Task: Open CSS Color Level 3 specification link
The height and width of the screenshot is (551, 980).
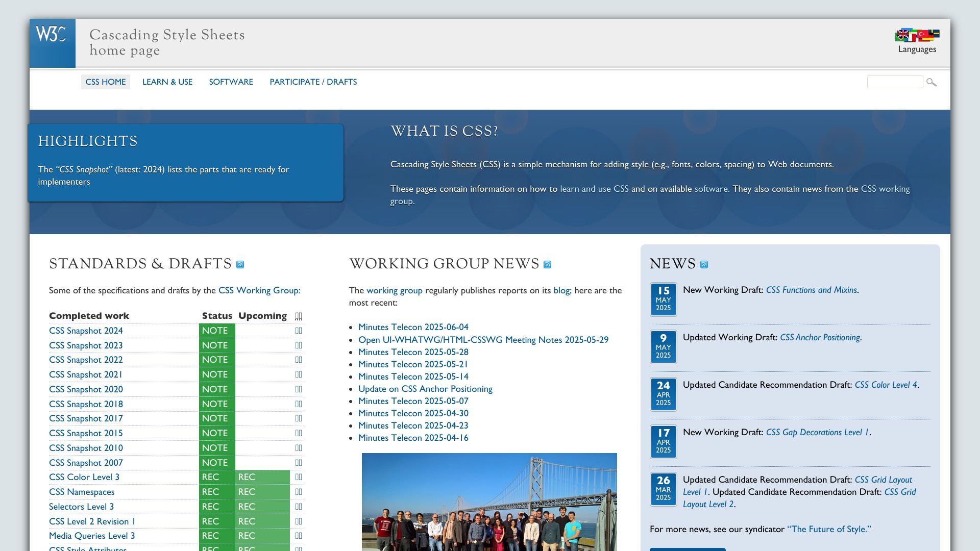Action: [84, 477]
